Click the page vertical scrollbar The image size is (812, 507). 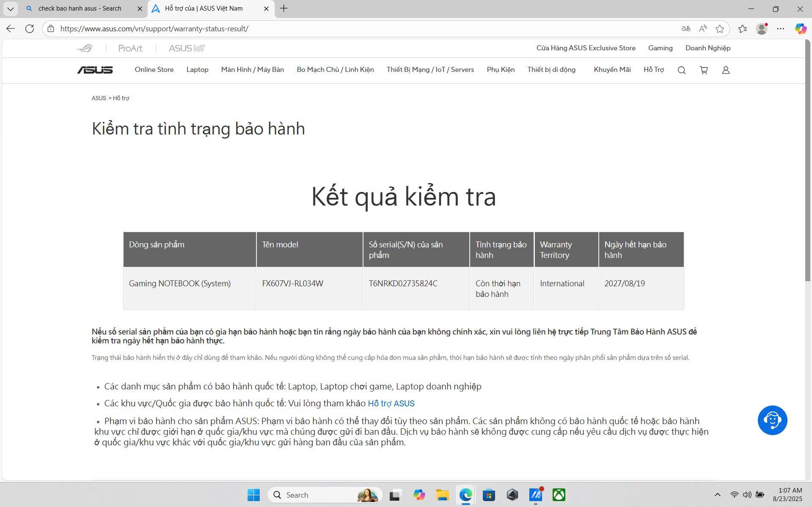click(x=808, y=161)
